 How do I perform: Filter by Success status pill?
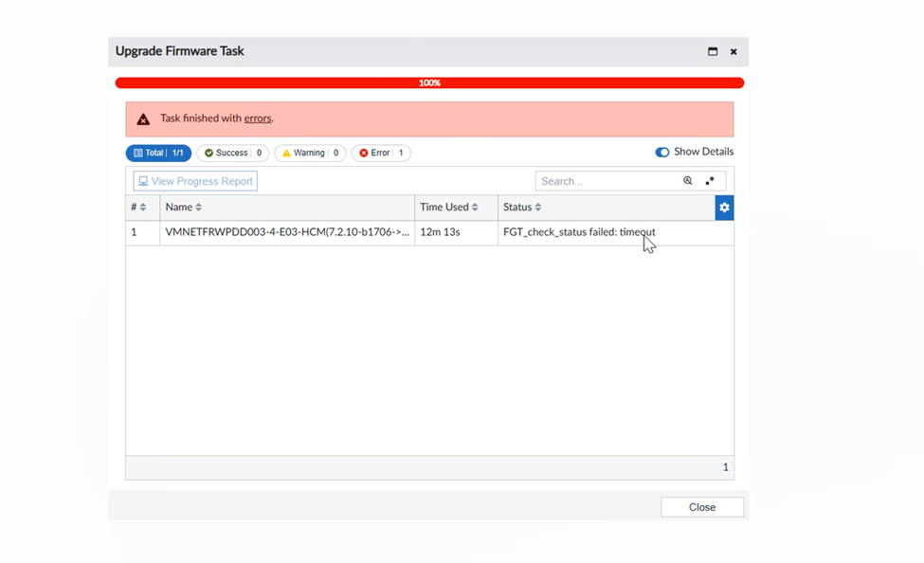[x=233, y=153]
